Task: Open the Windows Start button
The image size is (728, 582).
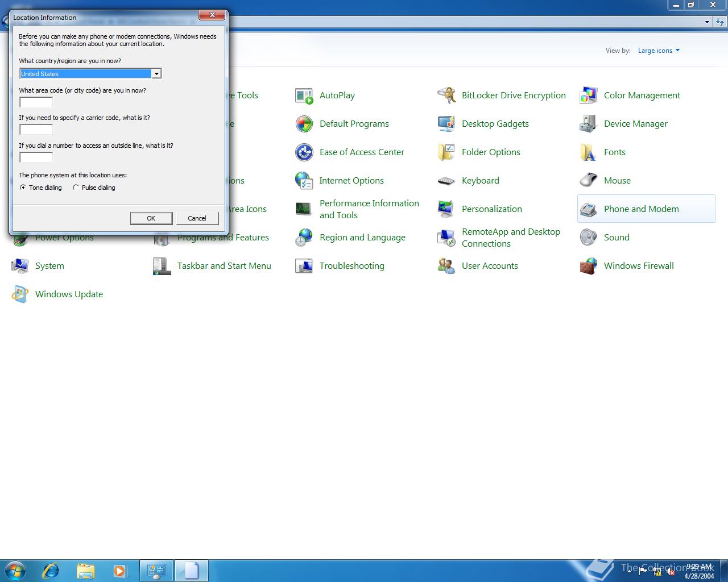Action: (15, 570)
